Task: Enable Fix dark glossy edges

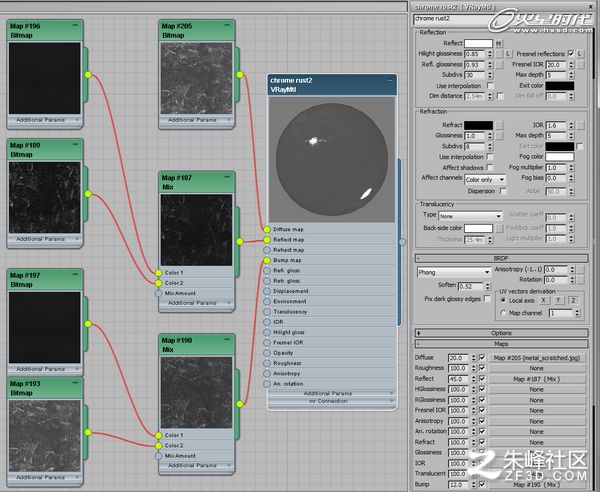Action: pyautogui.click(x=488, y=299)
